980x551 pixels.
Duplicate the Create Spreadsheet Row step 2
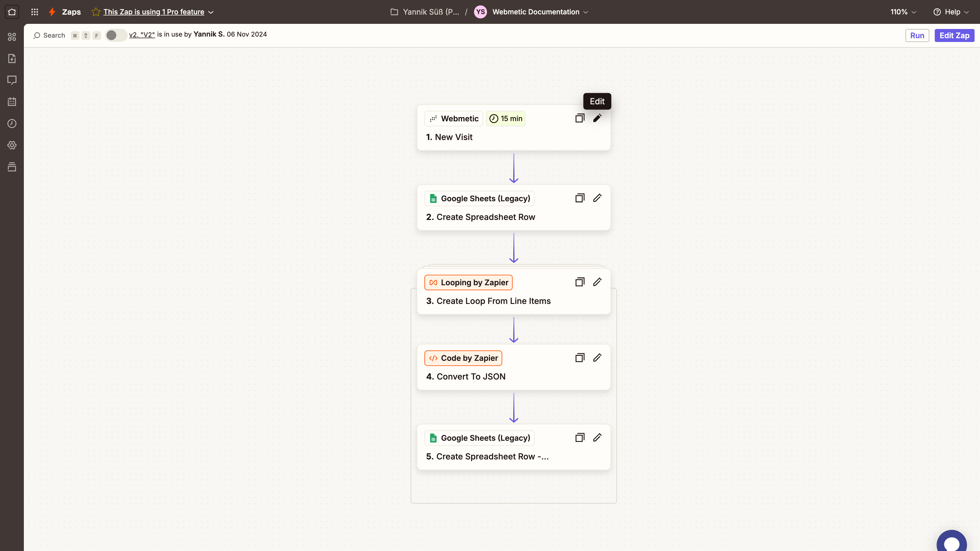click(579, 198)
